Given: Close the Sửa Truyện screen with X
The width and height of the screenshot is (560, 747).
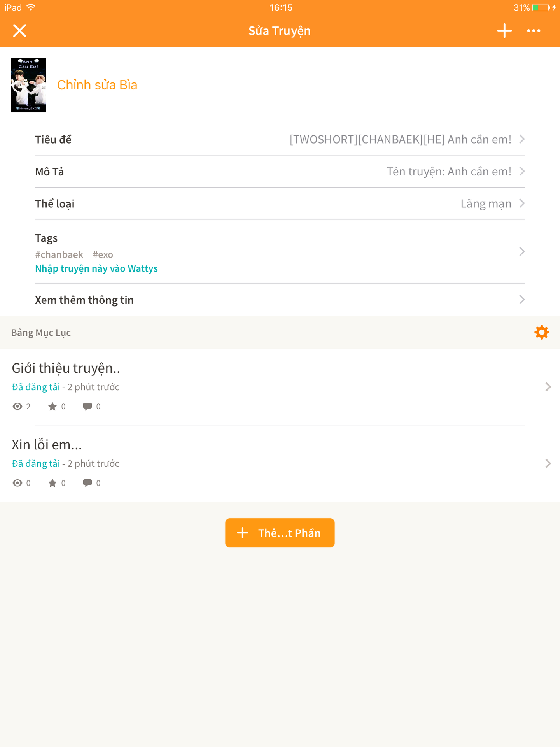Looking at the screenshot, I should point(19,31).
